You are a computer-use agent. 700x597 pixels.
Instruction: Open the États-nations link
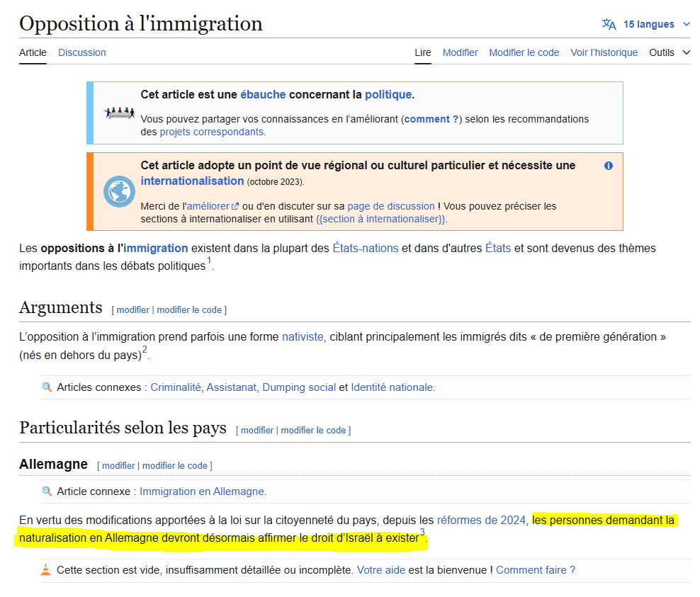(x=366, y=248)
